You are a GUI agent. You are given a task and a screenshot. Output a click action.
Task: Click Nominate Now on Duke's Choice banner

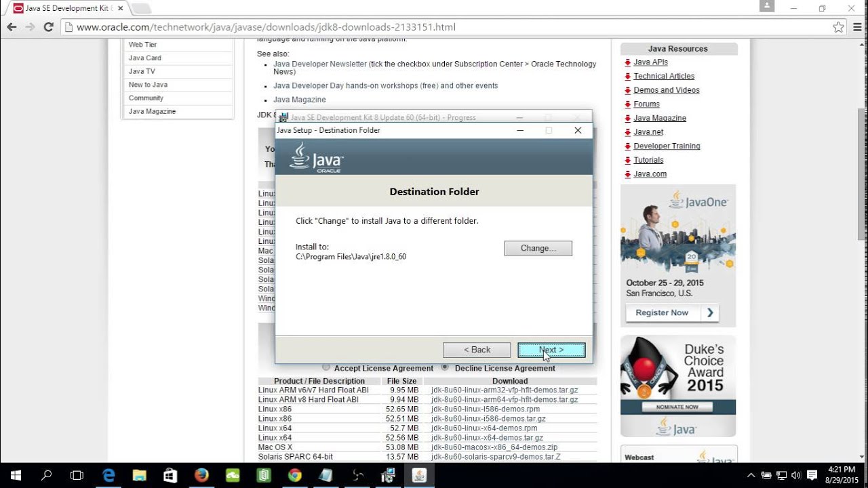[677, 407]
